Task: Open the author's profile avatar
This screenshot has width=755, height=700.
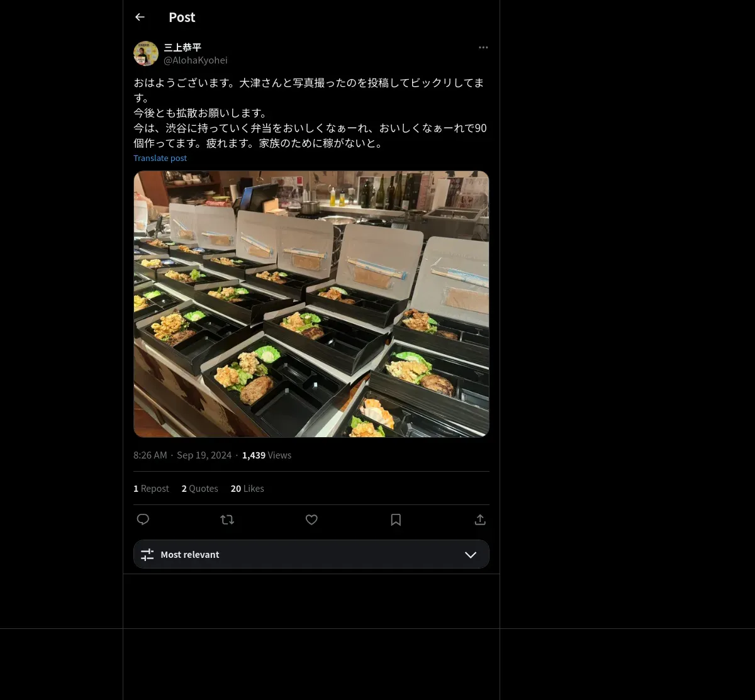Action: [x=146, y=53]
